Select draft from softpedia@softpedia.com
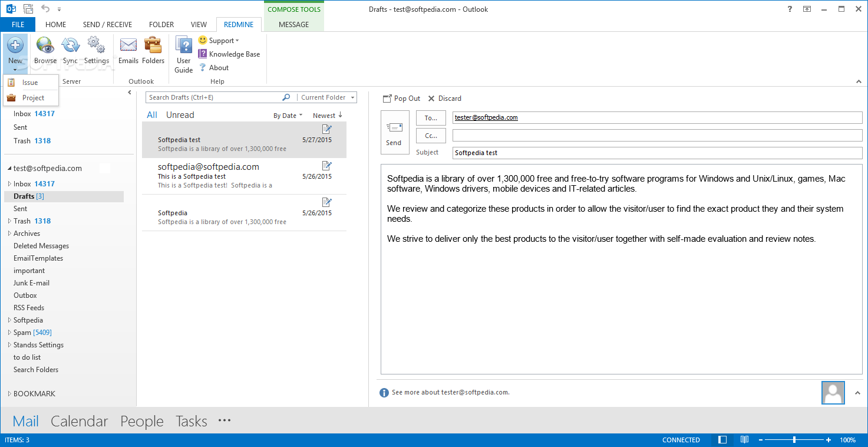Screen dimensions: 868x447 click(x=244, y=176)
